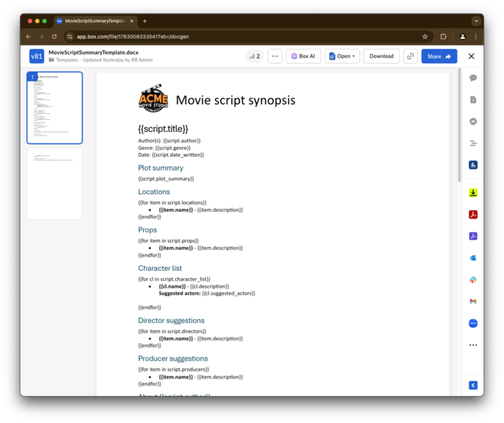
Task: Open a new browser tab
Action: (x=145, y=21)
